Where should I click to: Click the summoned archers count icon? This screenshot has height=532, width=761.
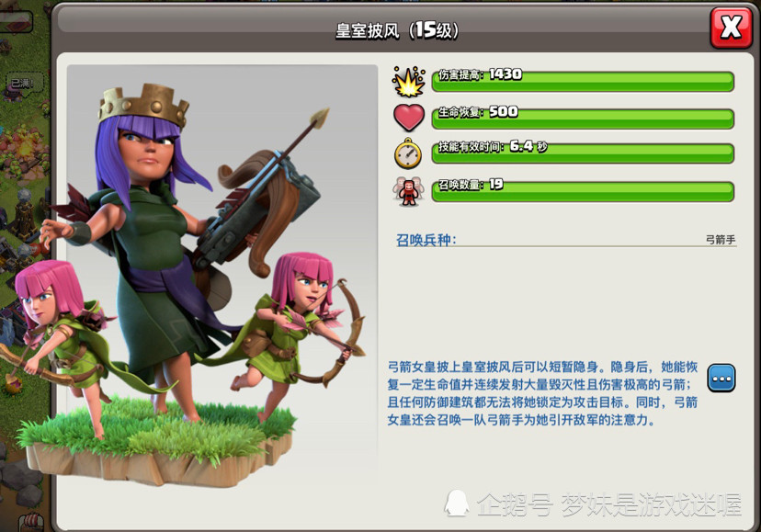pyautogui.click(x=408, y=191)
